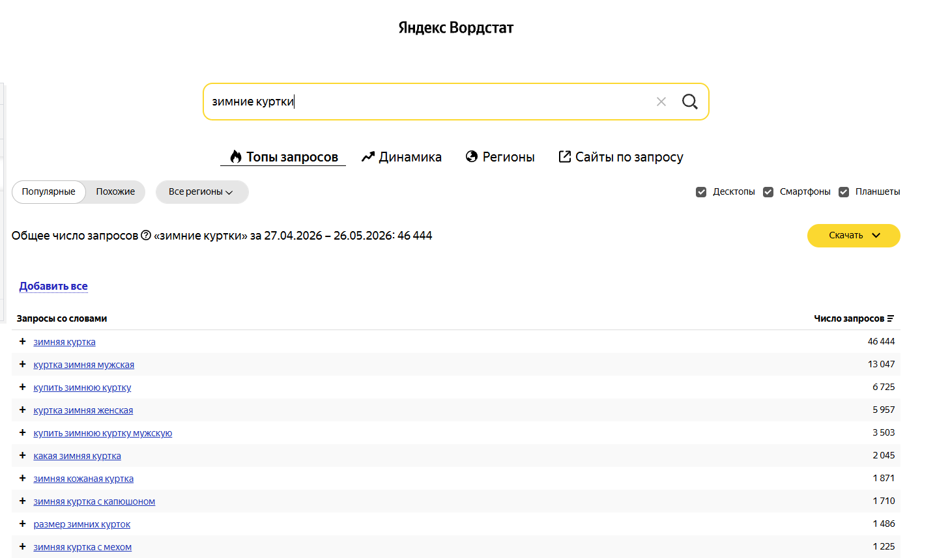This screenshot has width=950, height=560.
Task: Add 'зимняя кожаная куртка' using its plus icon
Action: 22,478
